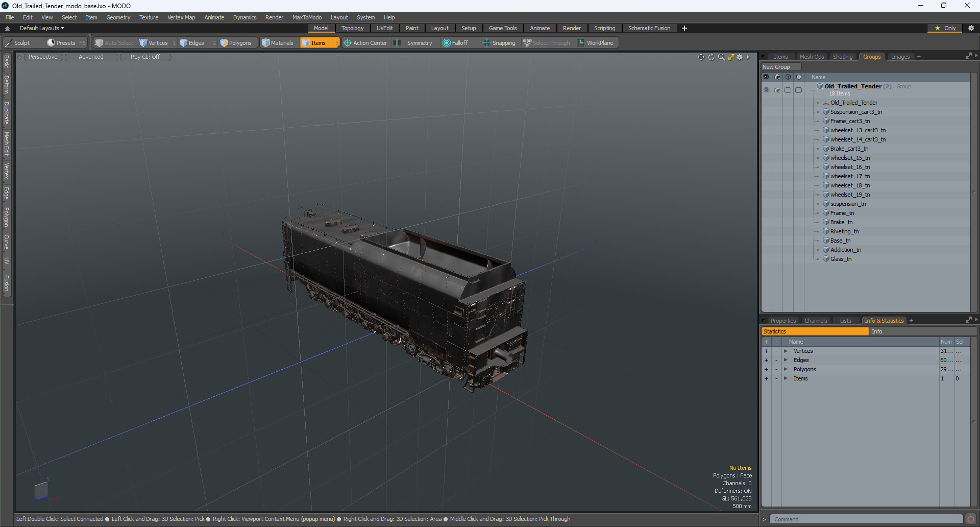The image size is (980, 527).
Task: Click minus to remove Polygons from selection
Action: [776, 369]
